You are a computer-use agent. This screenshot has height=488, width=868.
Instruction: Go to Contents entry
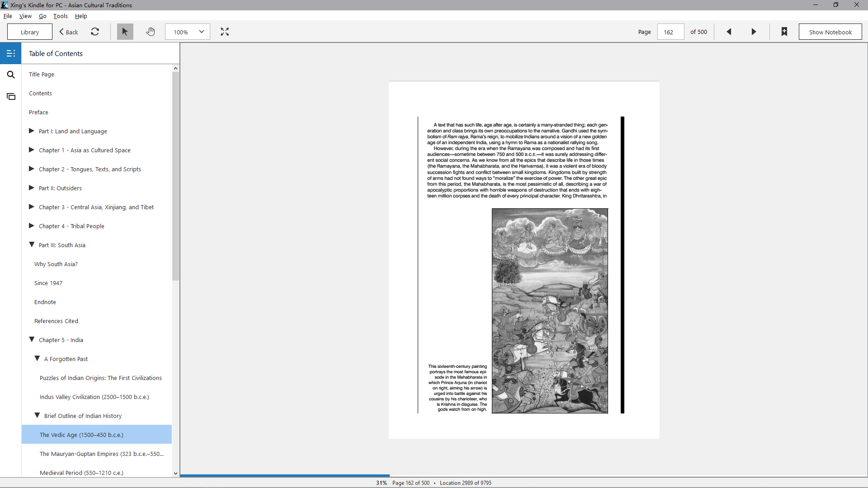[40, 93]
